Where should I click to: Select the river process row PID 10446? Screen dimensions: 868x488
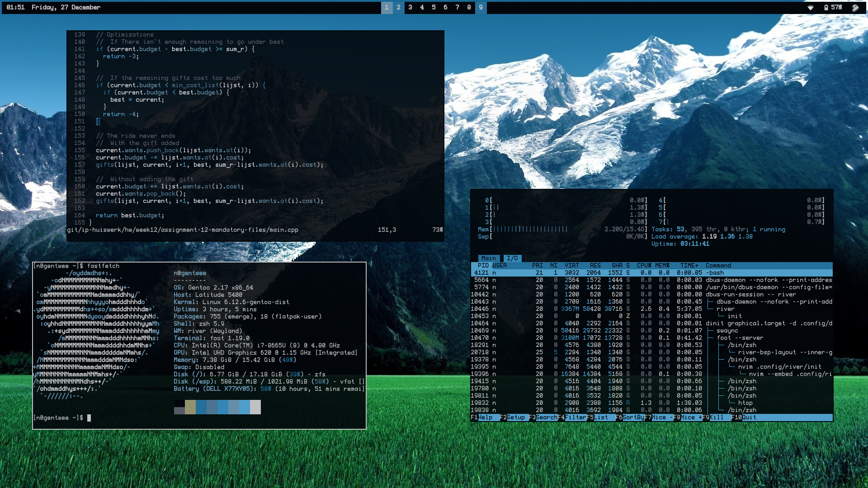coord(651,309)
